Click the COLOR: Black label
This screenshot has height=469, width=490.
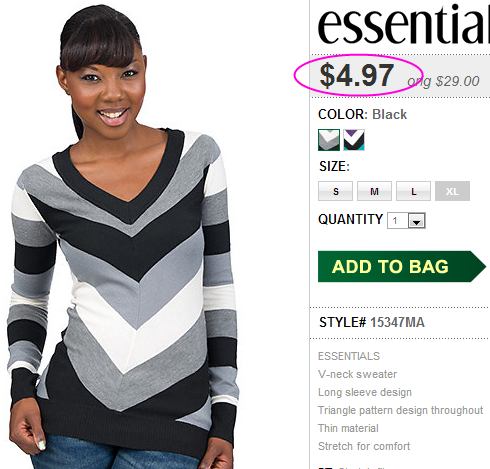click(x=362, y=114)
